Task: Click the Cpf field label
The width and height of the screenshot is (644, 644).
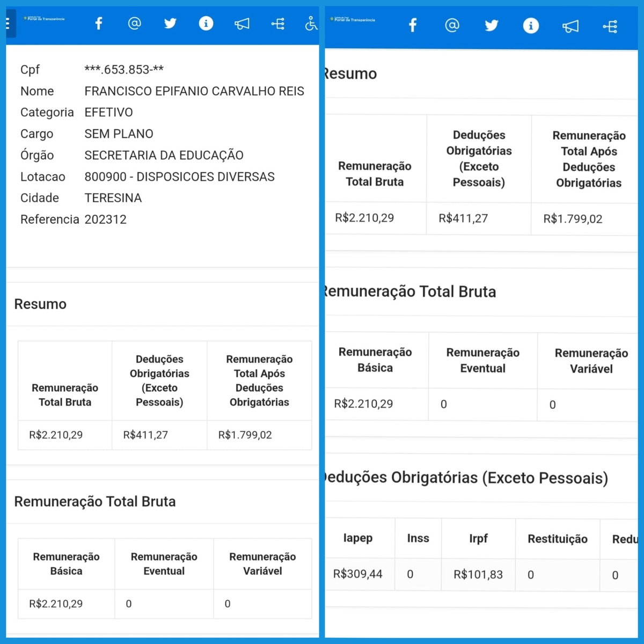Action: point(30,70)
